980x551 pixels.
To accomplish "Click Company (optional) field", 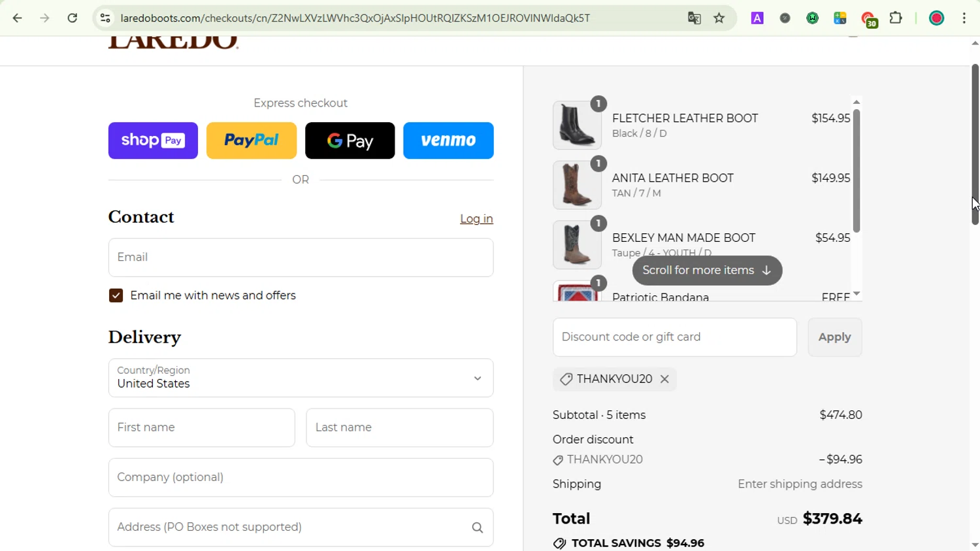I will coord(301,478).
